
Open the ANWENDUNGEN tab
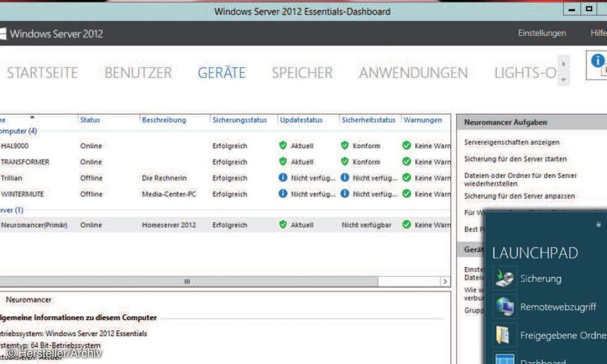413,73
